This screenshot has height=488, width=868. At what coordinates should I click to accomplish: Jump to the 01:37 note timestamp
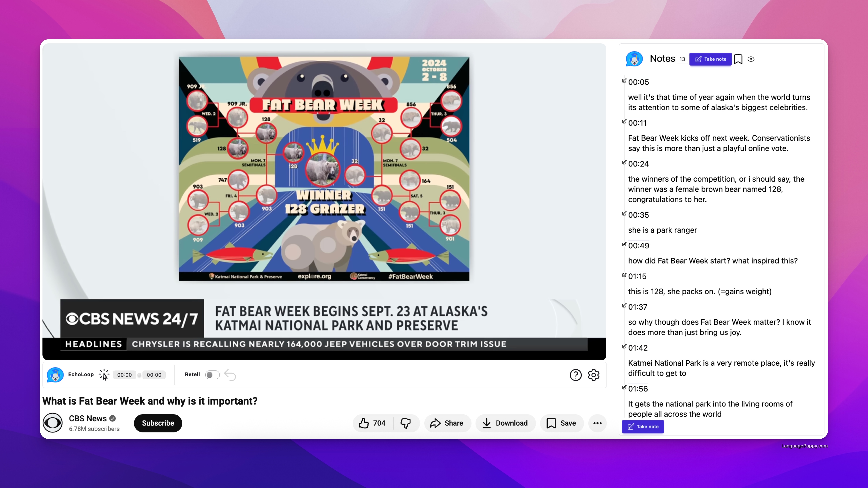[638, 307]
